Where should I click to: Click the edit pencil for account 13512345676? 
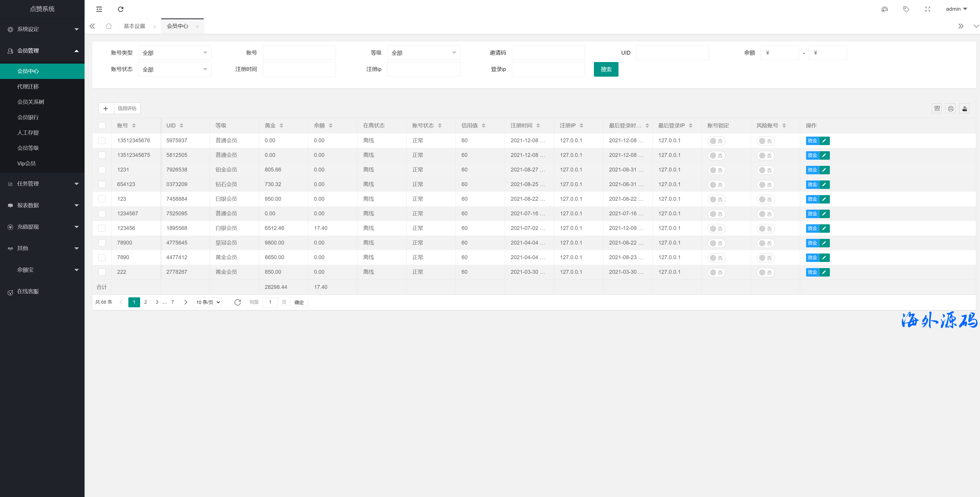[824, 141]
